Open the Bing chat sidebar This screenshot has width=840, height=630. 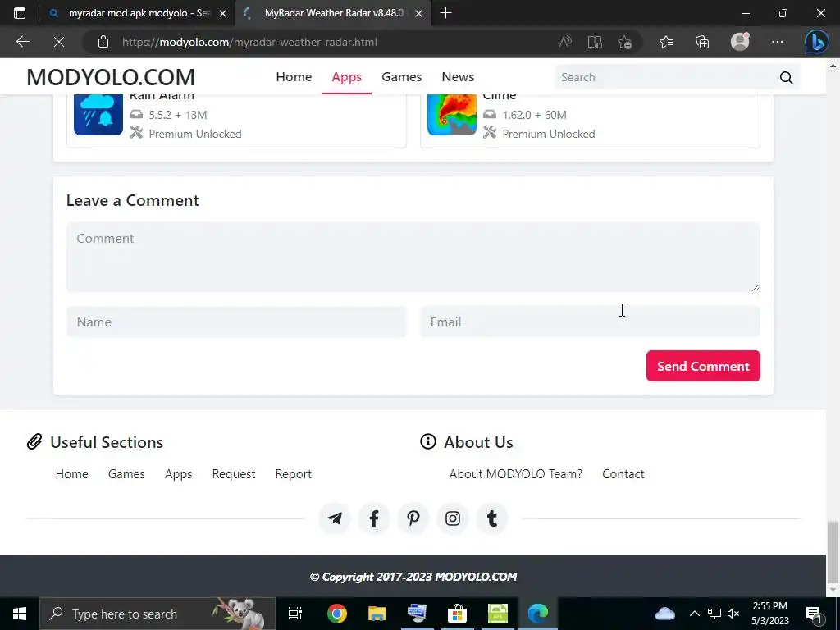point(816,42)
